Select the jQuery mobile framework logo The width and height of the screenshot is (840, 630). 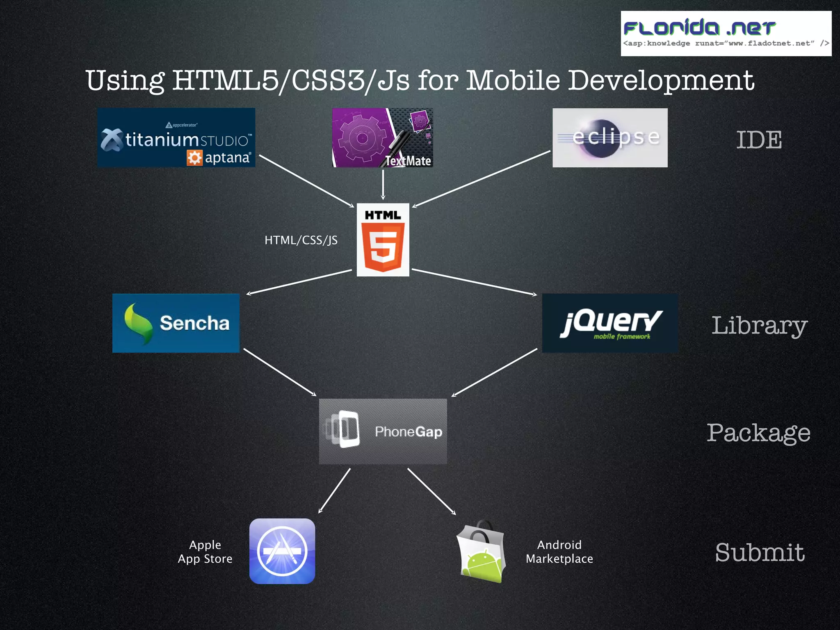(x=610, y=323)
